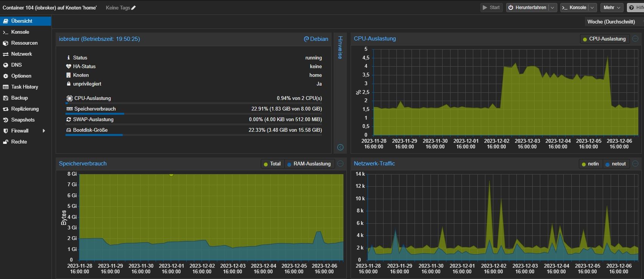The height and width of the screenshot is (279, 644).
Task: Open the Snapshots section
Action: [25, 120]
